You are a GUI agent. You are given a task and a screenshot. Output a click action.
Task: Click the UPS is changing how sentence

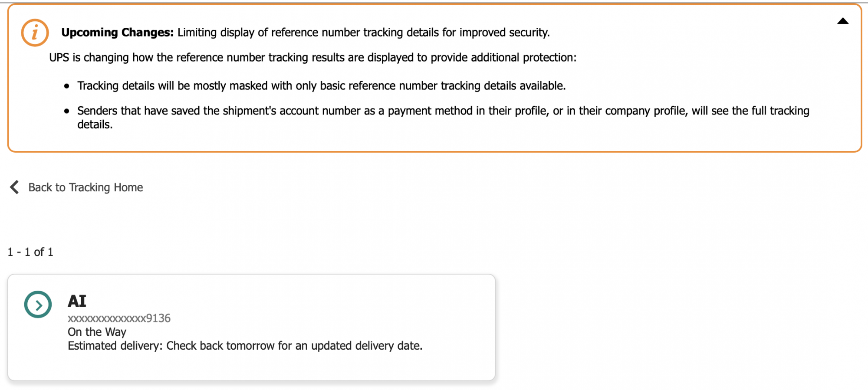[312, 58]
